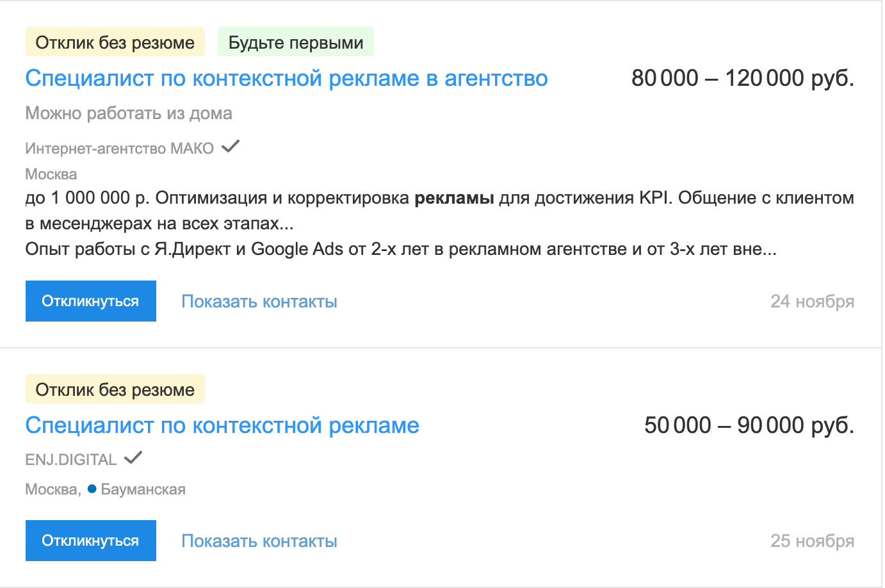Open the ENJ.DIGITAL vacancy title 'Специалист по контекстной рекламе'
Image resolution: width=885 pixels, height=588 pixels.
pyautogui.click(x=222, y=425)
